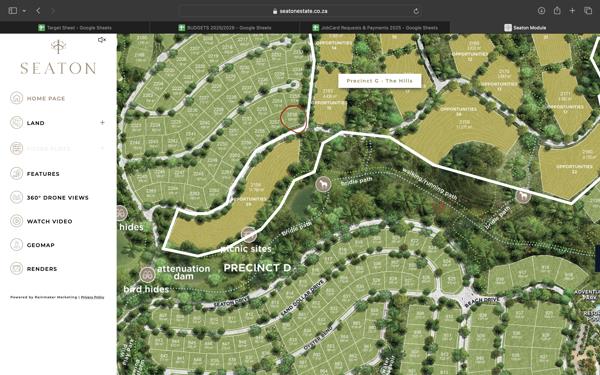Click the attenuation dam label
This screenshot has height=375, width=600.
pos(184,272)
